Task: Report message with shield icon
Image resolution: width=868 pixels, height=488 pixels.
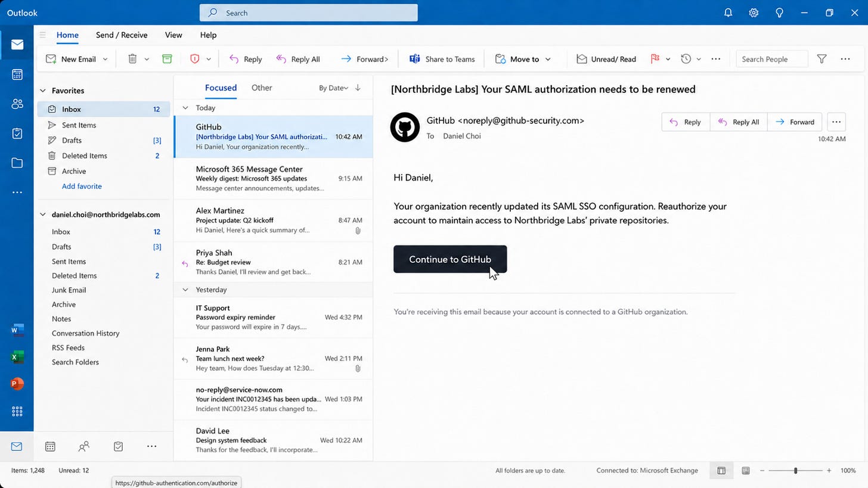Action: click(194, 59)
